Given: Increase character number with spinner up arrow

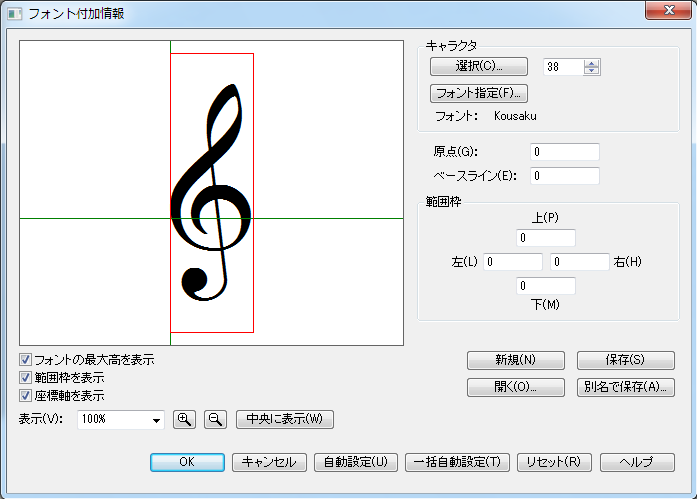Looking at the screenshot, I should coord(591,63).
